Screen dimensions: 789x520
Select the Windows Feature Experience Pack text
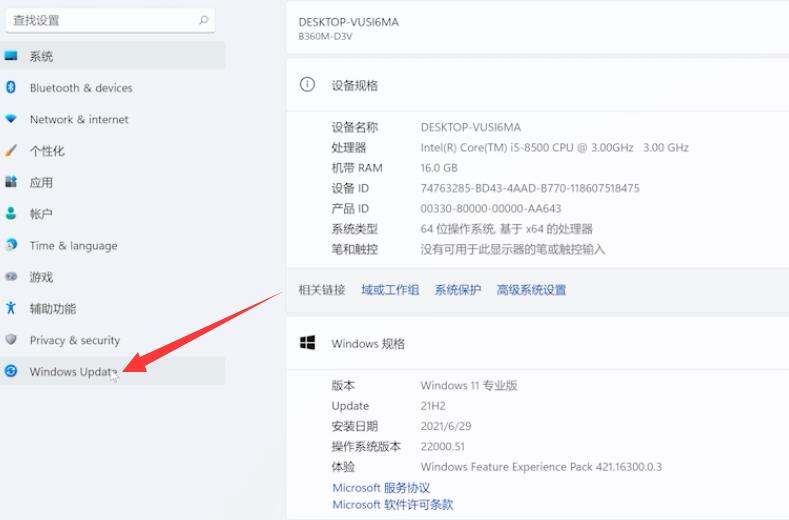(541, 467)
